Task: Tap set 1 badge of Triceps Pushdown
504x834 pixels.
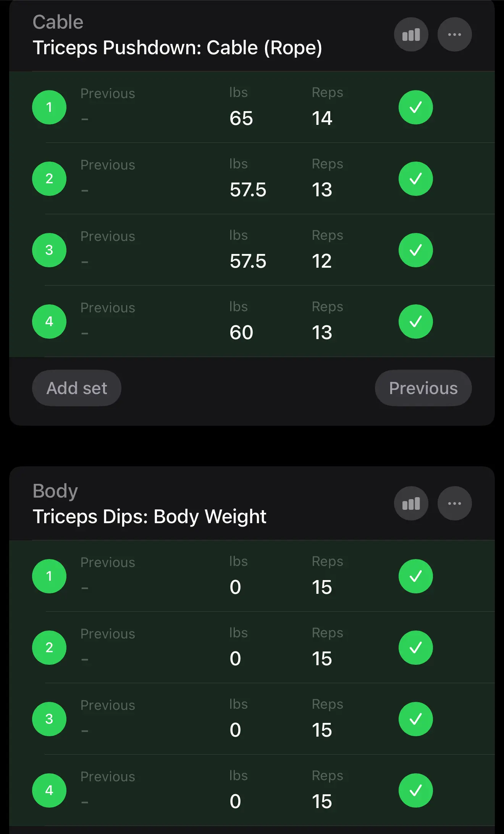Action: pos(49,107)
